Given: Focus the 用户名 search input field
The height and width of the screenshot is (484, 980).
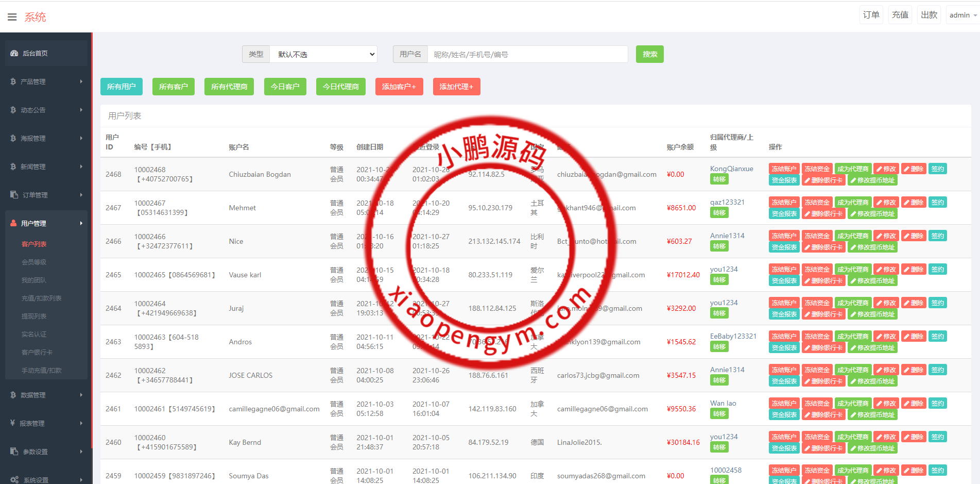Looking at the screenshot, I should coord(527,55).
